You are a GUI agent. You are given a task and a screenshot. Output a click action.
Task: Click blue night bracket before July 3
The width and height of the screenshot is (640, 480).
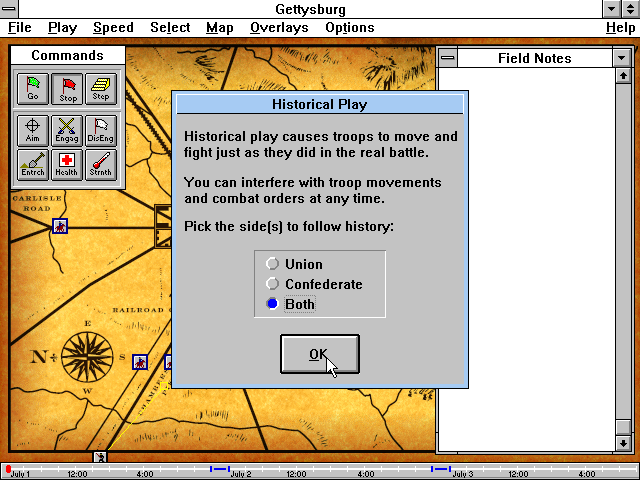click(441, 469)
